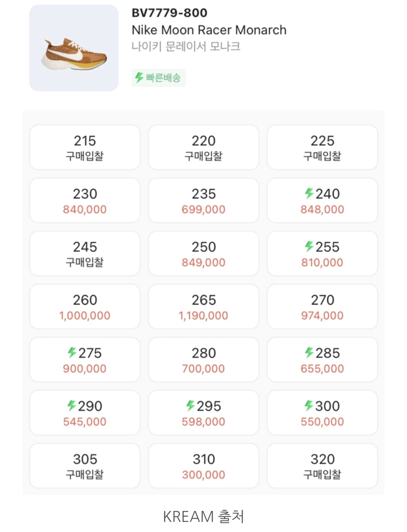The height and width of the screenshot is (532, 407).
Task: Click the lightning icon beside size 275
Action: pyautogui.click(x=72, y=352)
